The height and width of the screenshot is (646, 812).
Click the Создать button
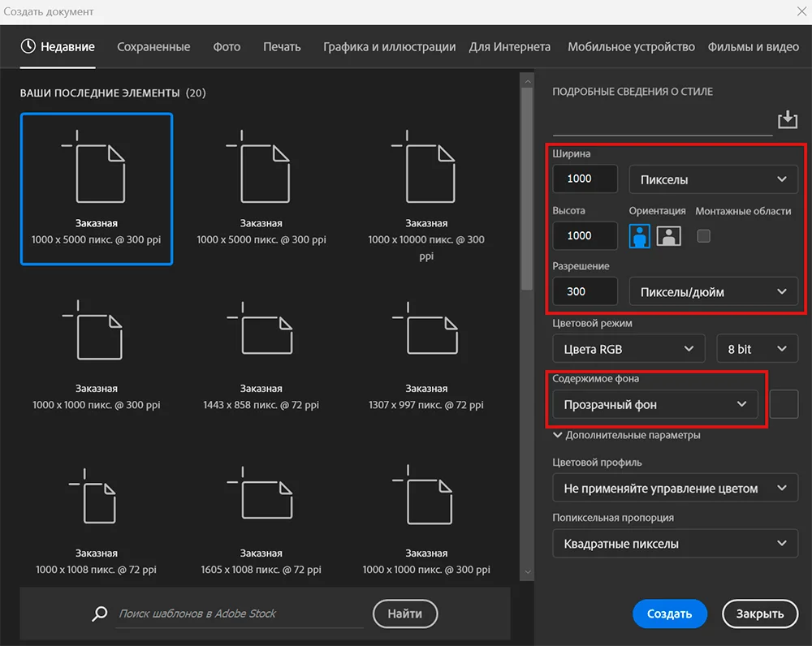(670, 614)
